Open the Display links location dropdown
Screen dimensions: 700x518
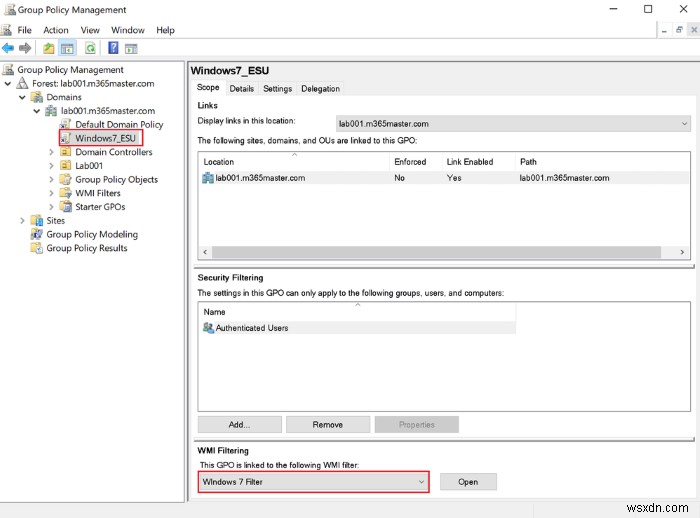513,124
